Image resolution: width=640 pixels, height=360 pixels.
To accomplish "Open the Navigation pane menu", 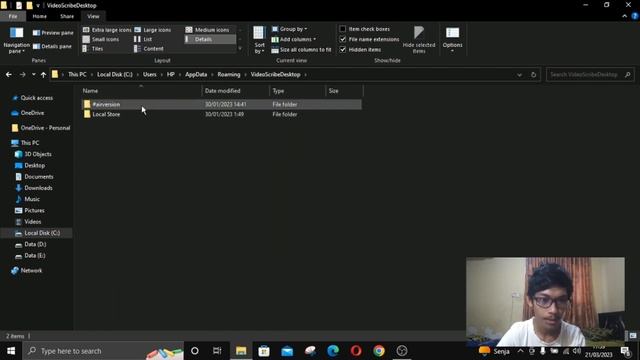I will click(x=16, y=40).
